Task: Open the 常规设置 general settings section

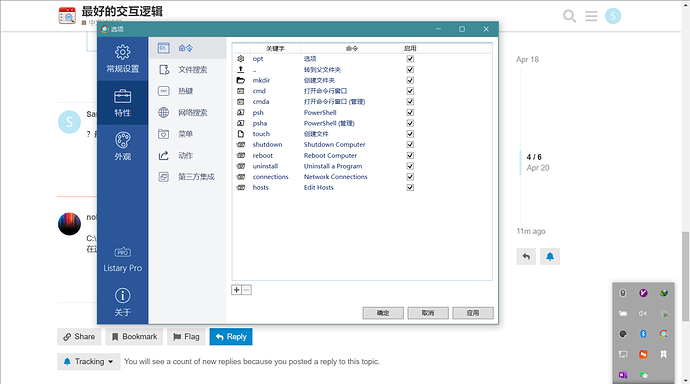Action: [x=122, y=59]
